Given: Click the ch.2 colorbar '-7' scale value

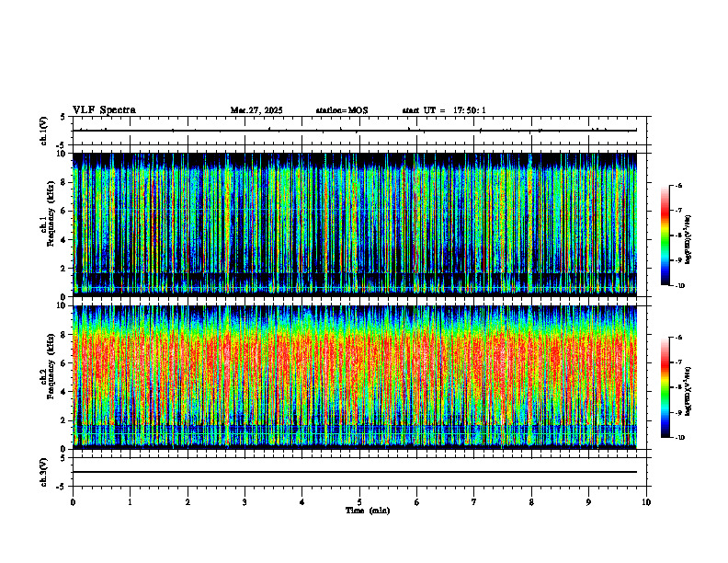Looking at the screenshot, I should point(678,362).
